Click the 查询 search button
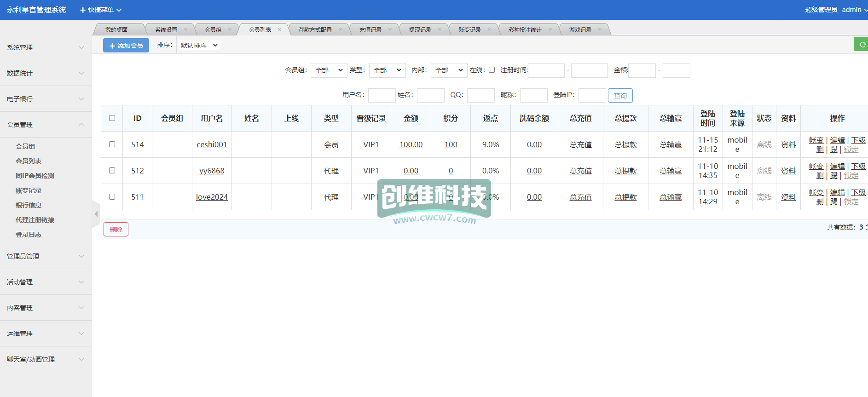 pos(620,95)
